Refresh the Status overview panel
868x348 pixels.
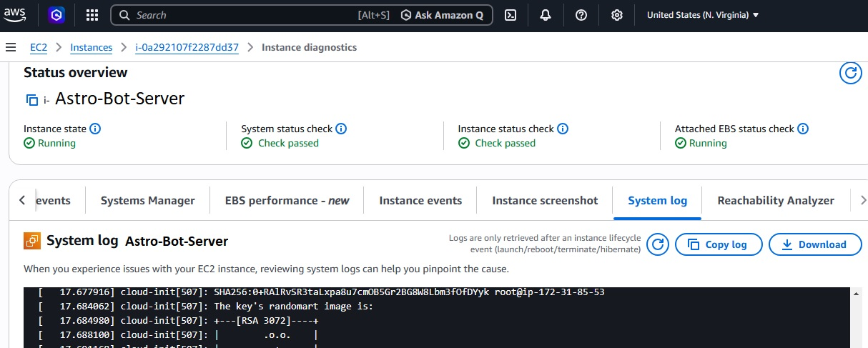click(x=850, y=73)
